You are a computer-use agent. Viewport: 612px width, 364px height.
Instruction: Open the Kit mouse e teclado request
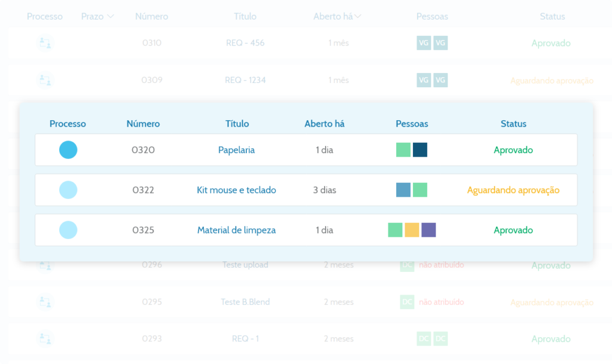pos(236,190)
